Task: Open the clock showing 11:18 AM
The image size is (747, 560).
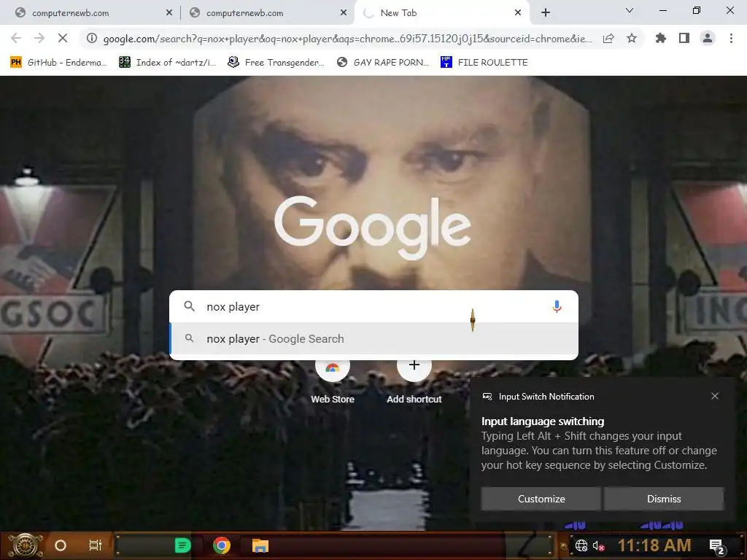Action: click(x=654, y=545)
